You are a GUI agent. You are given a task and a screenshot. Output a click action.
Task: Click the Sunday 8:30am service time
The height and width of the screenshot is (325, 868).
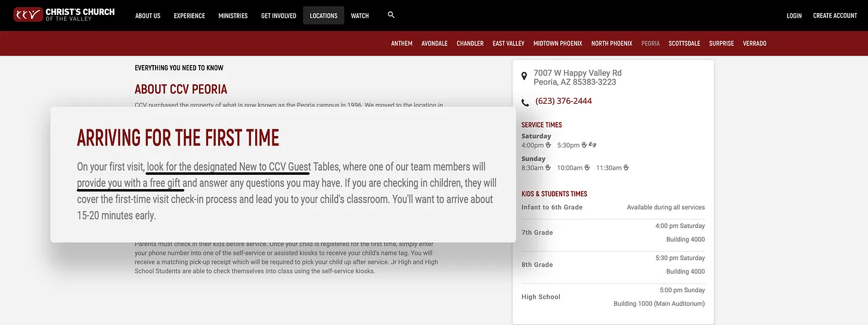[532, 168]
